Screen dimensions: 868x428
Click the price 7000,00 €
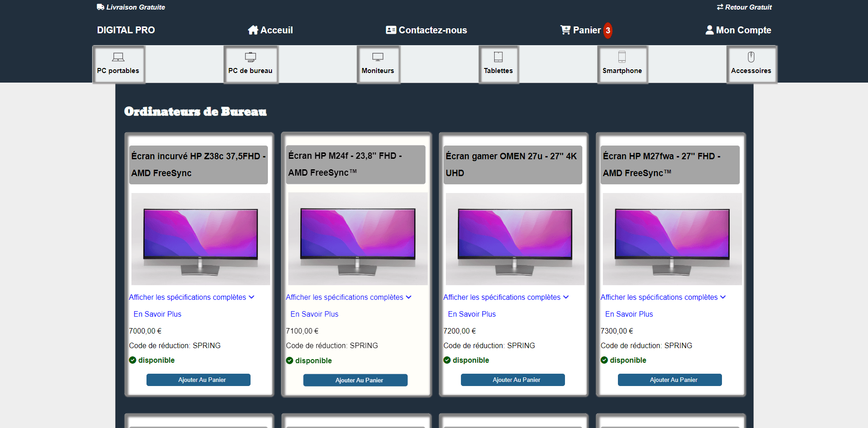tap(145, 331)
